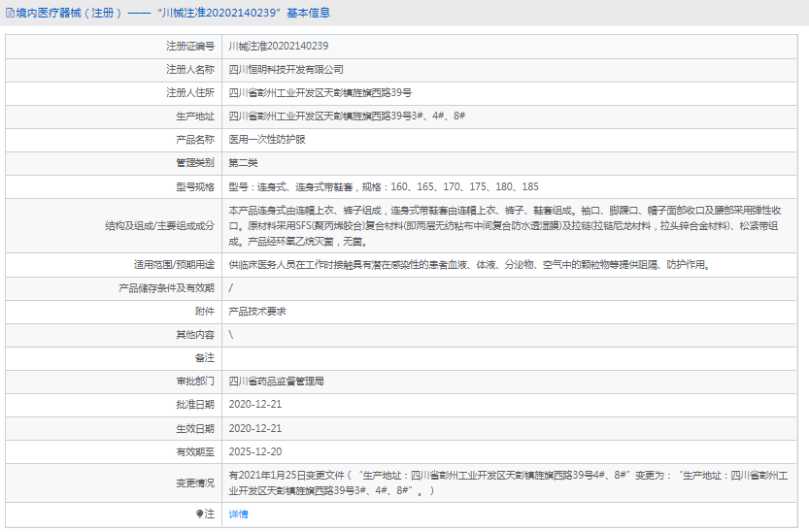Select expiry date 2025-12-20
The width and height of the screenshot is (809, 532).
coord(255,452)
